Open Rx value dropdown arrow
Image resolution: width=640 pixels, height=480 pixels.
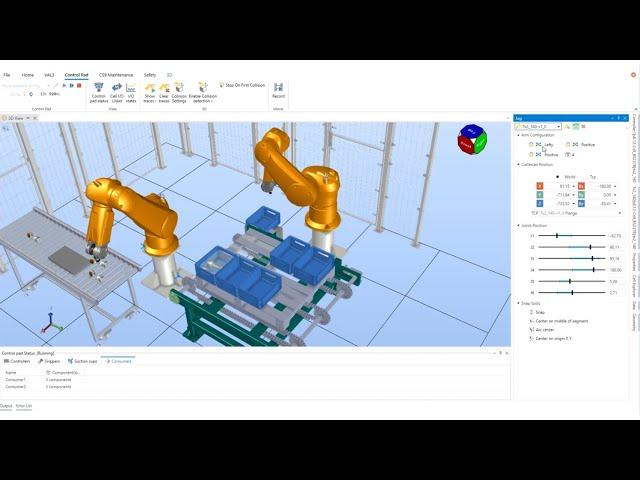615,187
